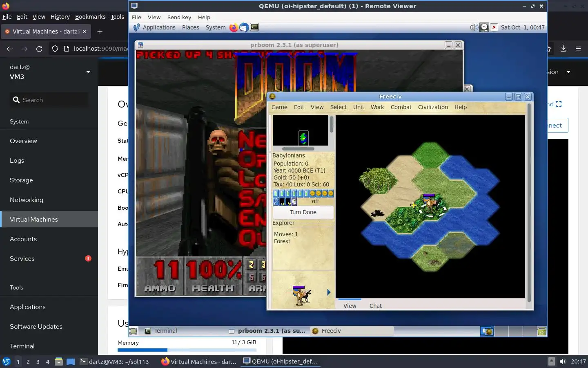Click the Freeciv minimap horizontal scrollbar
The image size is (588, 368).
click(298, 149)
